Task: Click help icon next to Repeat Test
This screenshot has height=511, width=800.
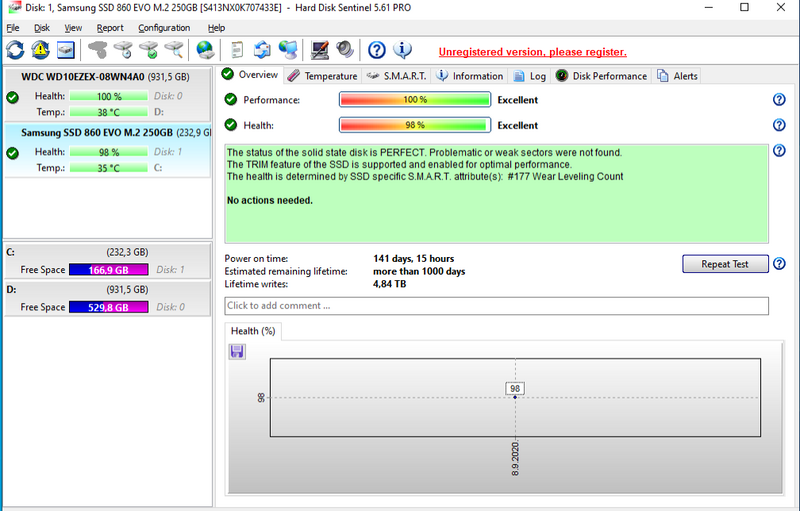Action: (x=779, y=264)
